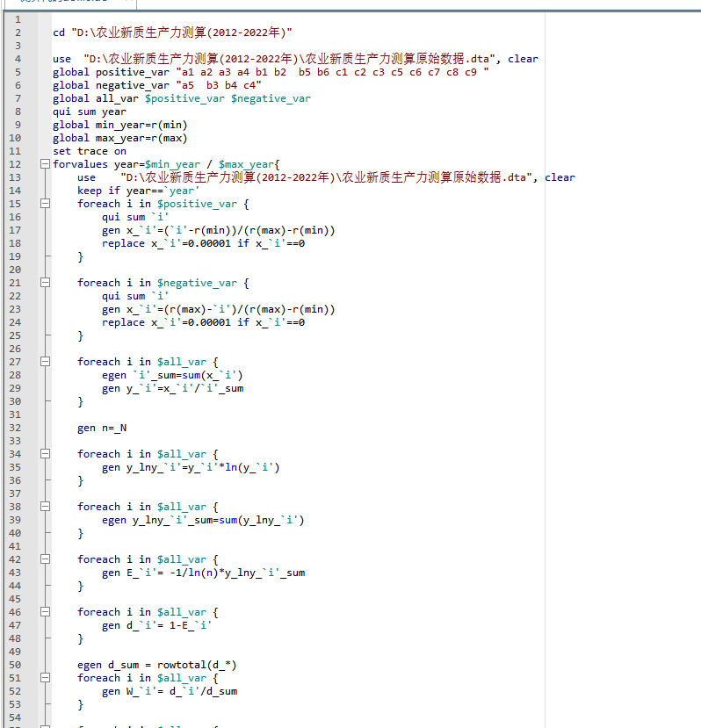Collapse the foreach fold marker at line 42
This screenshot has height=728, width=701.
pyautogui.click(x=45, y=559)
